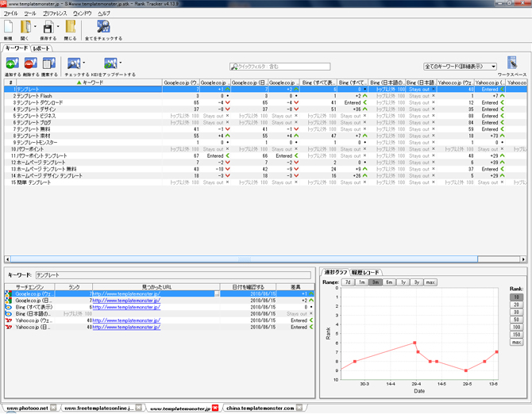Click the search icon in quick filter

(233, 67)
